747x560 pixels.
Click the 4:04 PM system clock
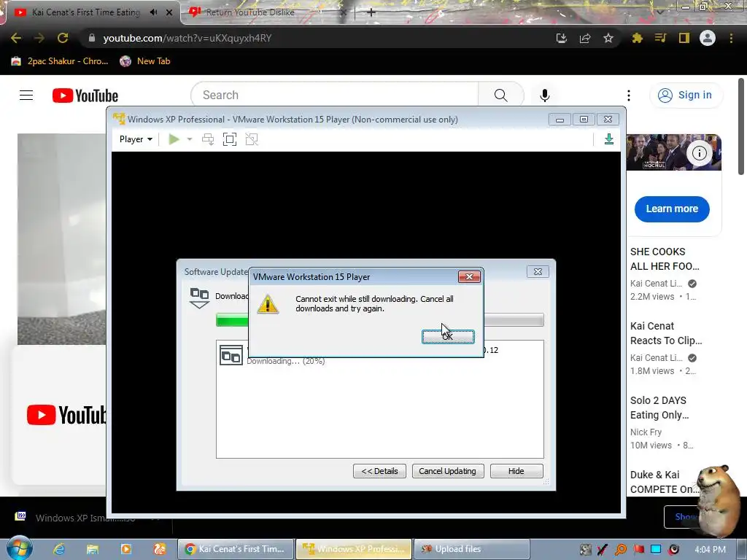click(x=710, y=550)
